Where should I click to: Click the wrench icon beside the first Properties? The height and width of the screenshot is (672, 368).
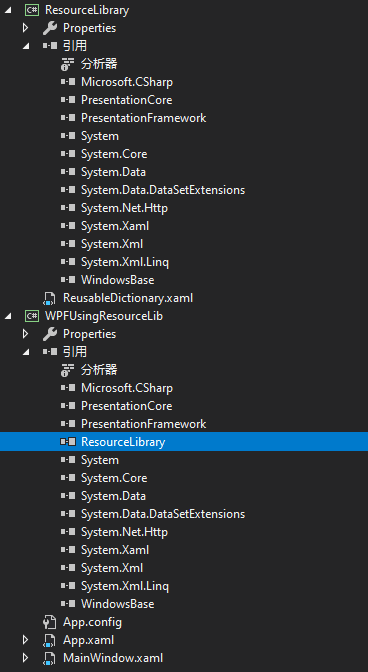click(50, 28)
